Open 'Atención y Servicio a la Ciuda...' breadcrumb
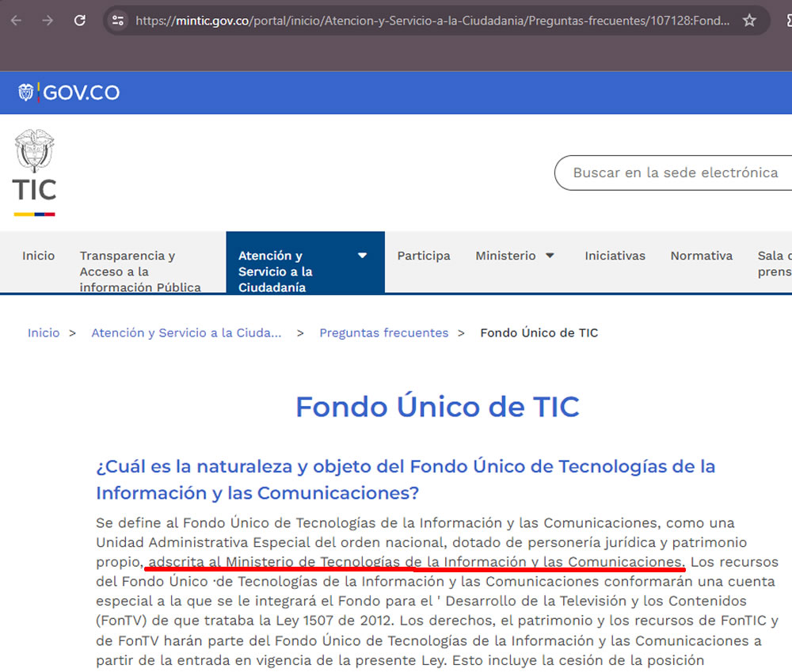The height and width of the screenshot is (672, 792). [x=186, y=332]
